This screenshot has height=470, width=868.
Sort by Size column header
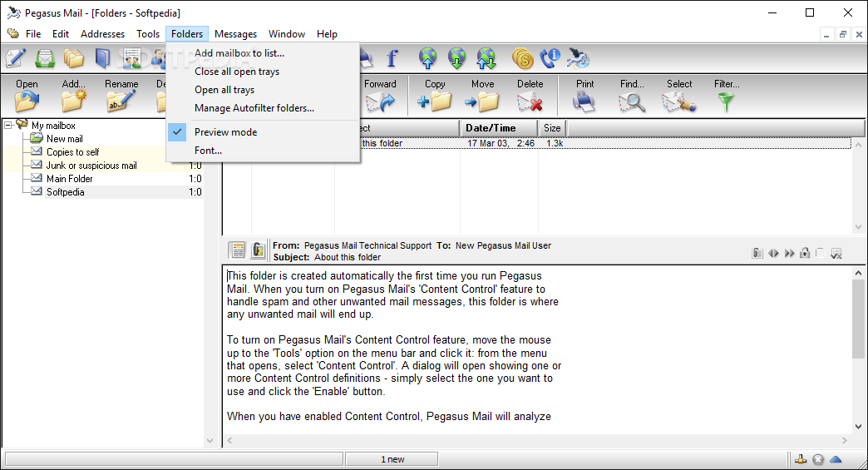pyautogui.click(x=552, y=128)
